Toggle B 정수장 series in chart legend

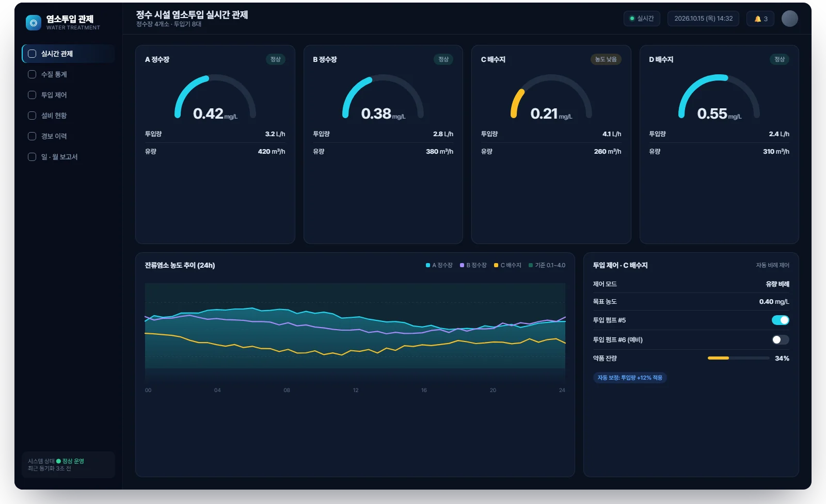coord(473,265)
